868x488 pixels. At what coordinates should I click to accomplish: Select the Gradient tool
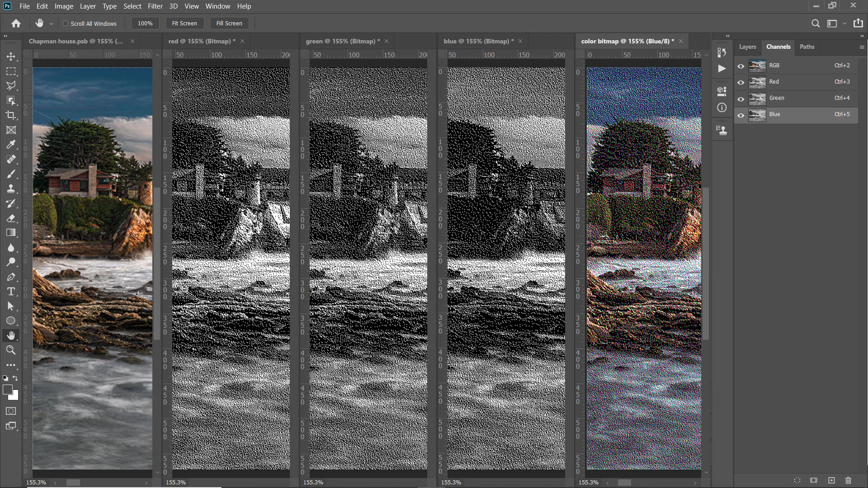tap(11, 233)
